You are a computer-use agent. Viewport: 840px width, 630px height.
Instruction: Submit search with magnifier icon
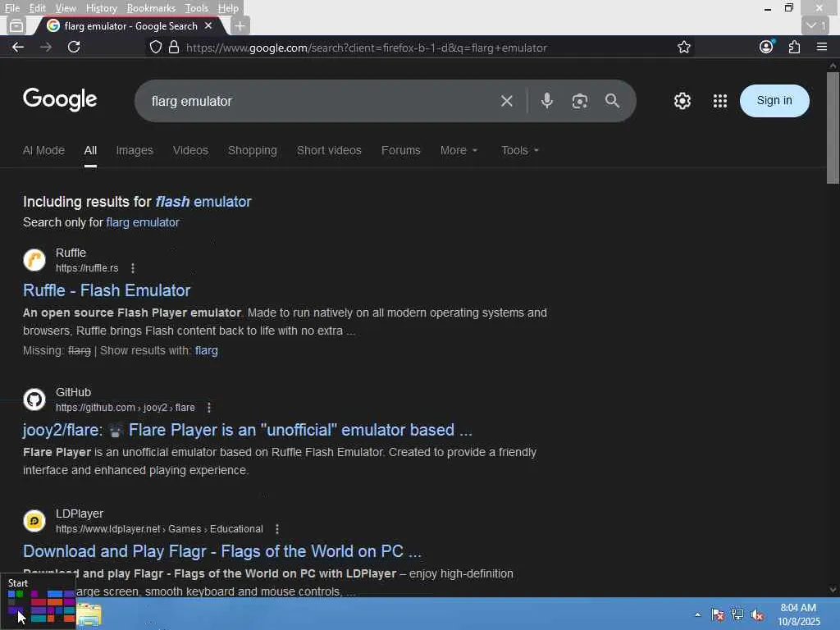click(612, 101)
